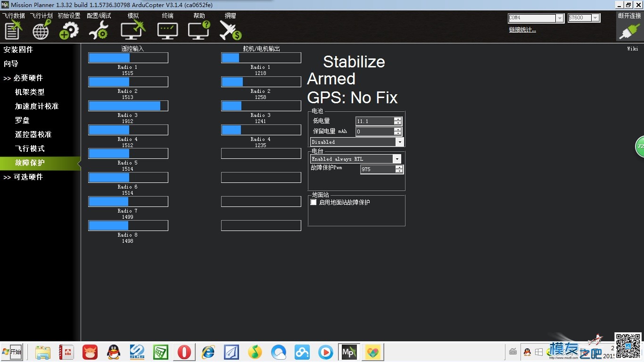644x362 pixels.
Task: Open the blue play-button media taskbar icon
Action: (x=325, y=352)
